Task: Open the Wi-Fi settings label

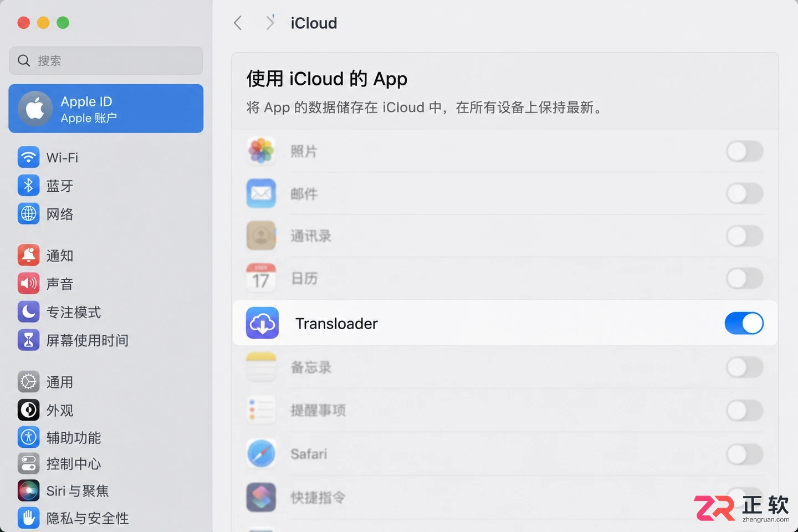Action: 62,158
